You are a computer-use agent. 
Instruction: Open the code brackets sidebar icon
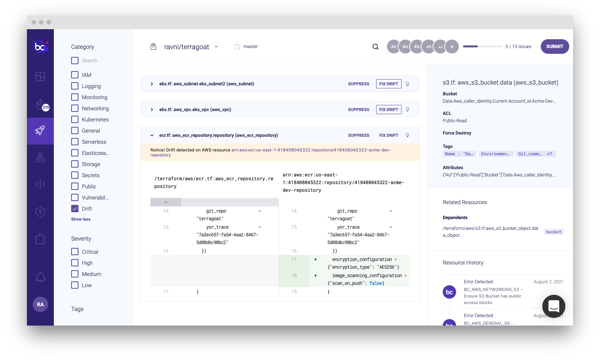[x=40, y=184]
